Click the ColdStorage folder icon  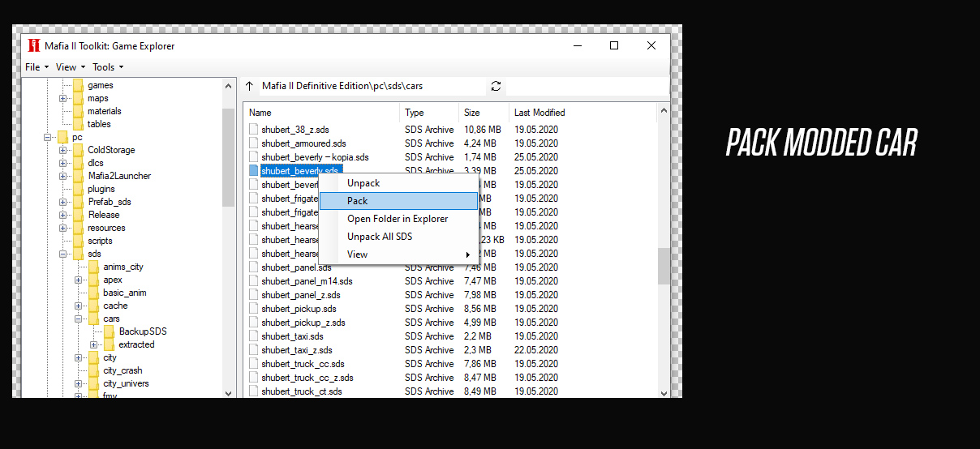click(x=78, y=150)
